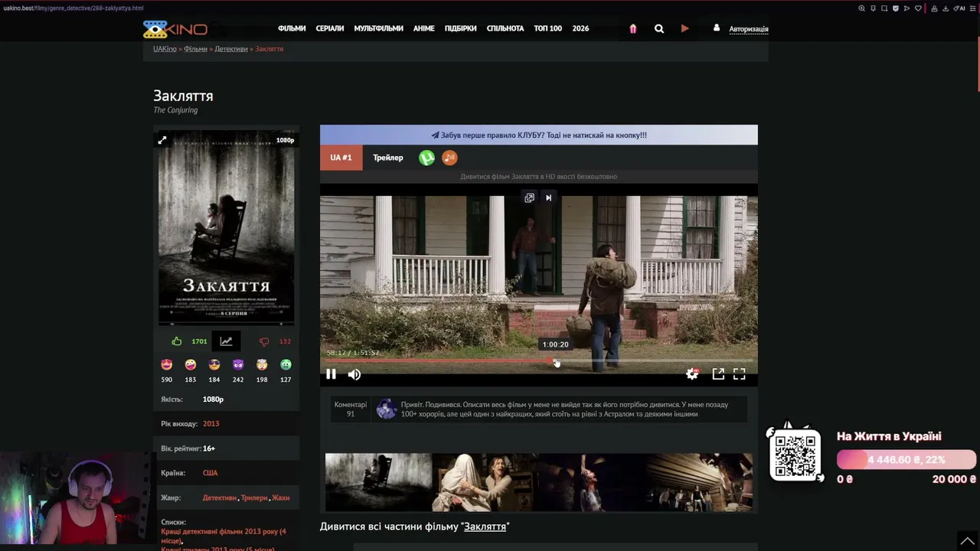Click the Авторизація login link
The width and height of the screenshot is (980, 551).
(x=749, y=29)
